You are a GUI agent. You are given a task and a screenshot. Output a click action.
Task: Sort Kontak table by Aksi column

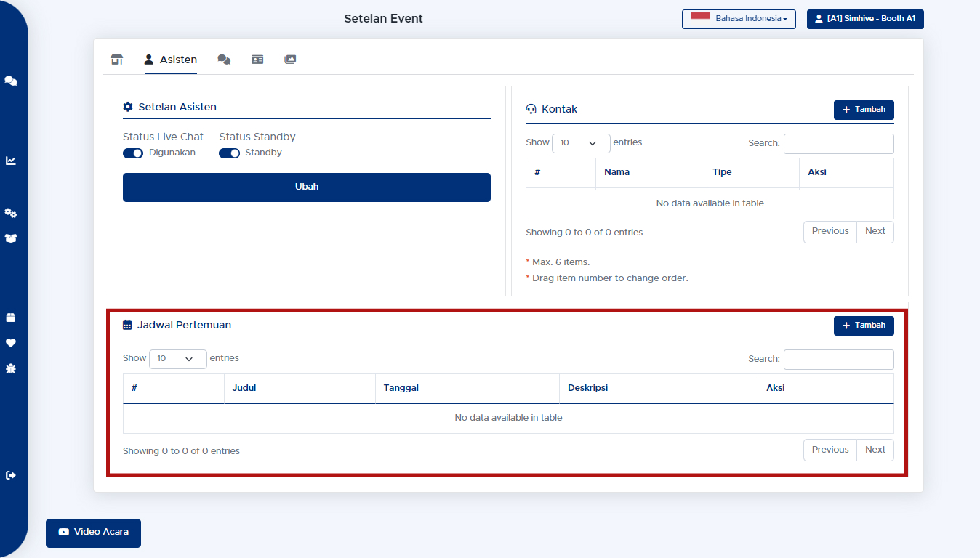[x=847, y=173]
